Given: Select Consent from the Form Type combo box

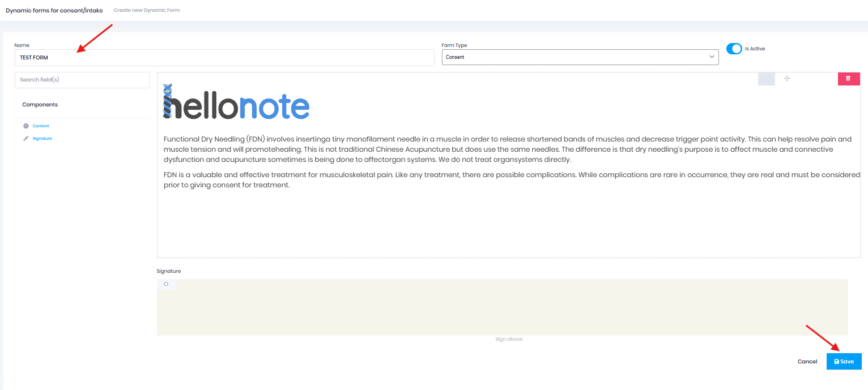Looking at the screenshot, I should [580, 57].
